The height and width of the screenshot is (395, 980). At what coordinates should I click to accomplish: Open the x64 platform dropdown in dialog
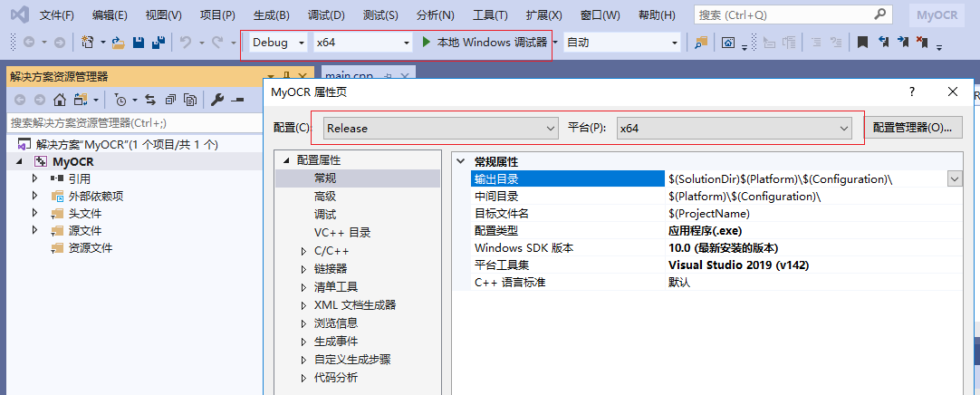[734, 129]
